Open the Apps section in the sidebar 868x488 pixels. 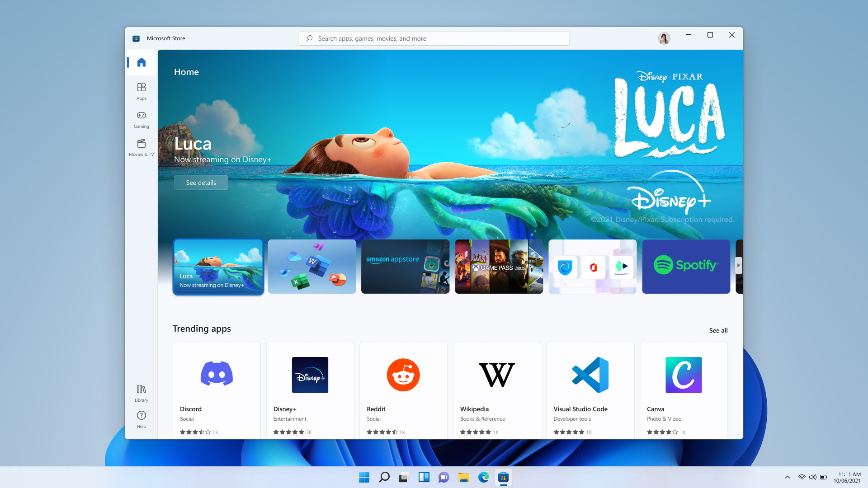[x=141, y=91]
